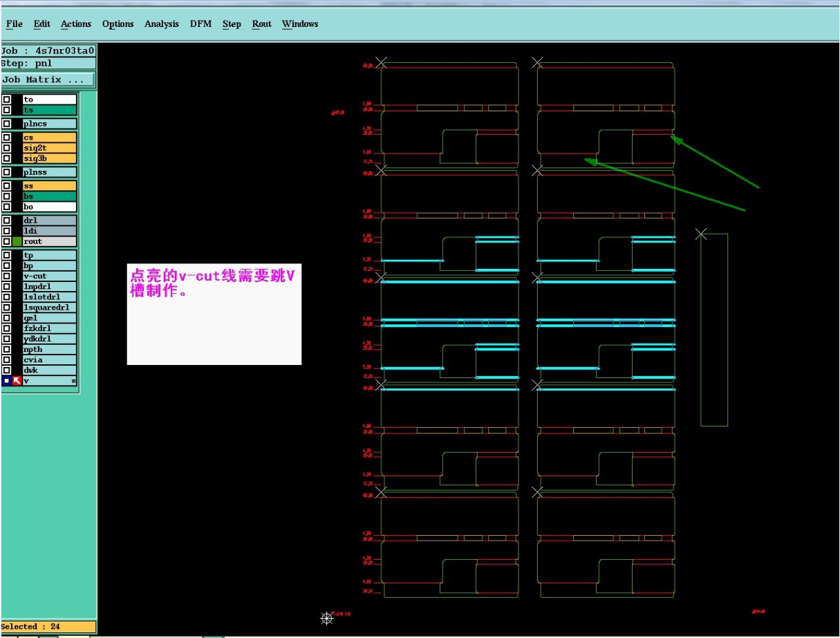Toggle the checkbox for layer ts
840x638 pixels.
(x=7, y=110)
